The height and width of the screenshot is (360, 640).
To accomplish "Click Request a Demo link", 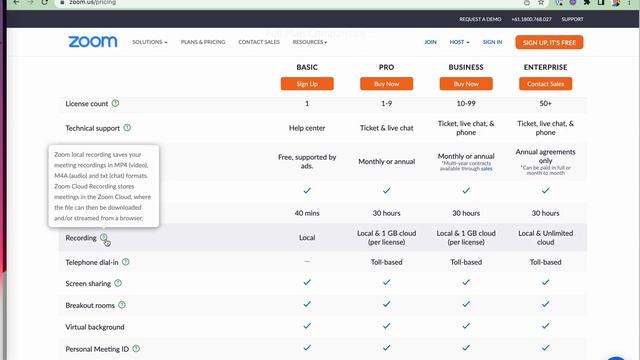I will point(480,19).
